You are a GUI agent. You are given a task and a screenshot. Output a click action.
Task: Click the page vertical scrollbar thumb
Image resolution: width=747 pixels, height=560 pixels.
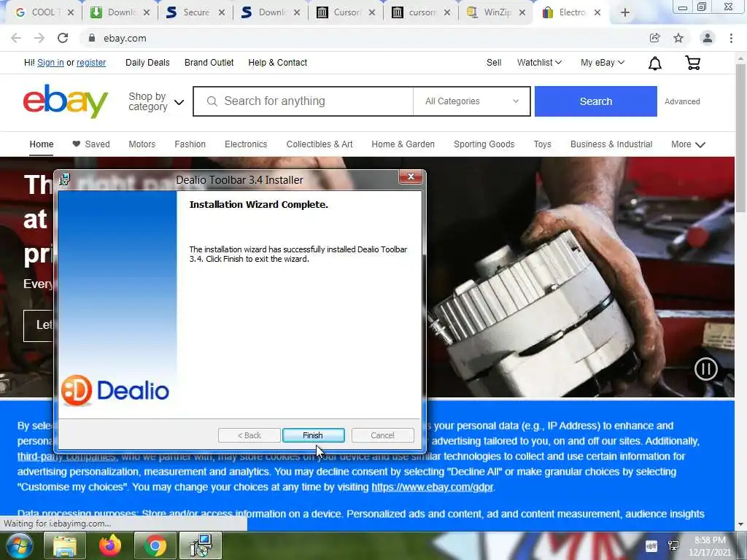pyautogui.click(x=740, y=138)
